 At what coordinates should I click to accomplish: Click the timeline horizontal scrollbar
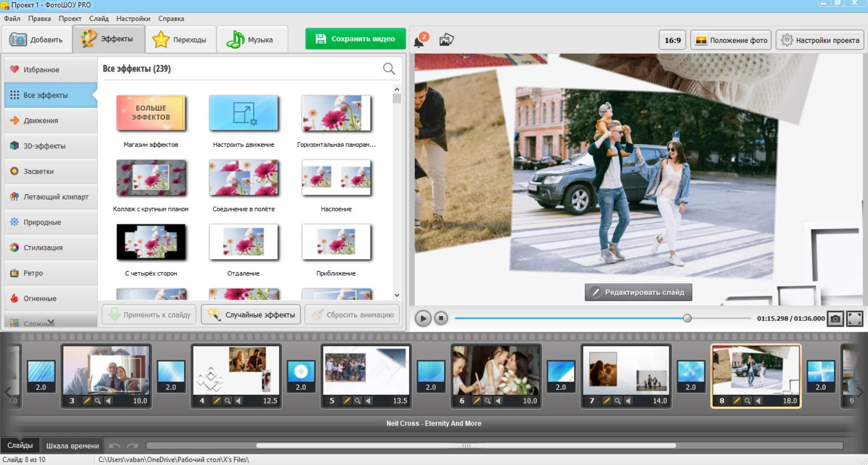[466, 446]
